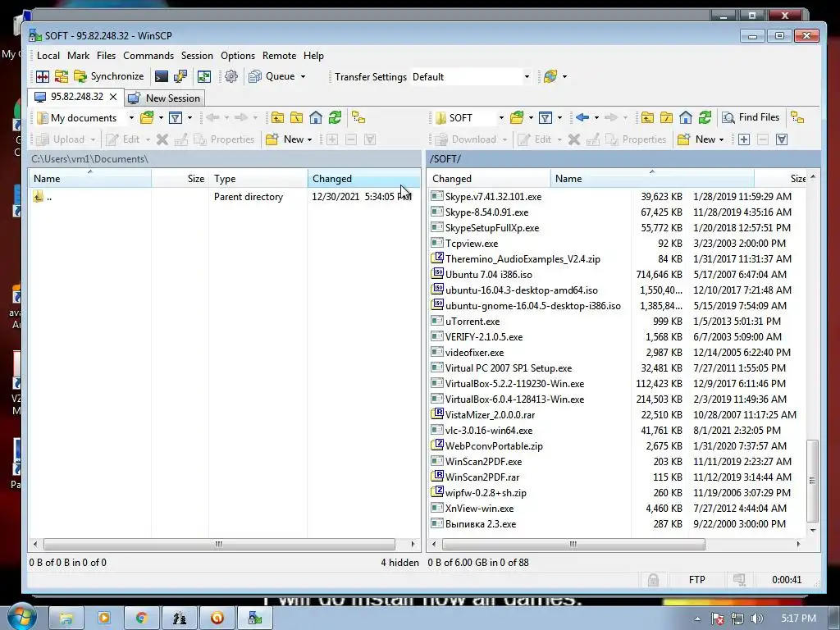
Task: Sort local panel by Name column
Action: [x=90, y=178]
